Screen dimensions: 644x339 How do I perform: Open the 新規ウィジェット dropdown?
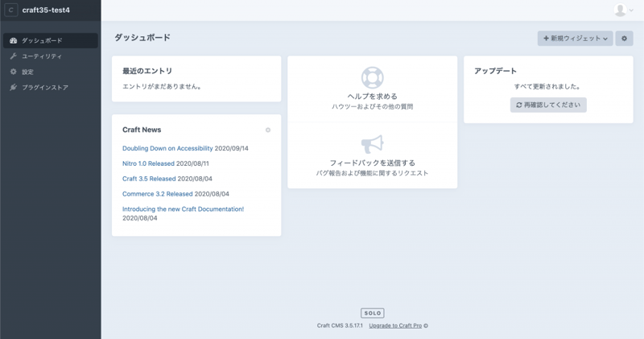pos(575,39)
